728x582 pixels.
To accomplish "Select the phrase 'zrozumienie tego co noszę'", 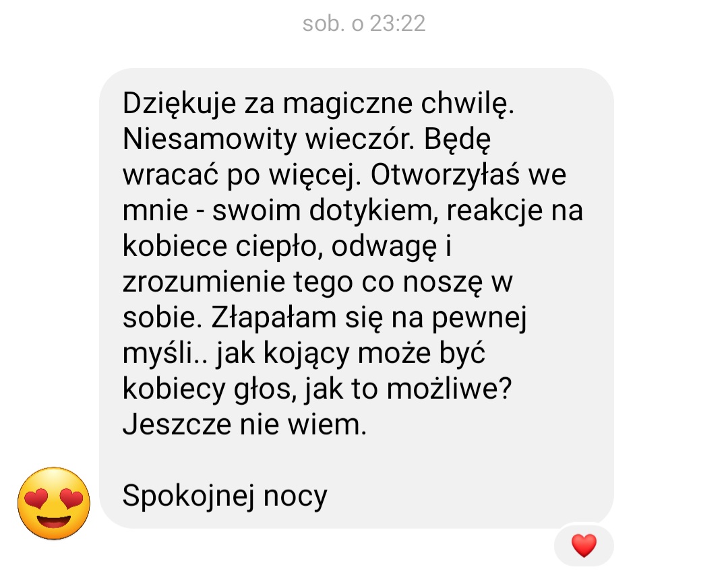I will coord(303,282).
